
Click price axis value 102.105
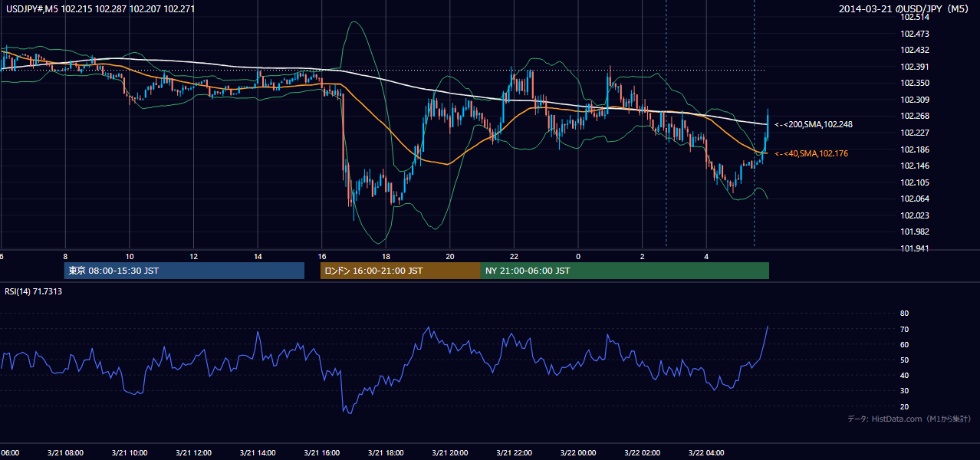tap(914, 182)
